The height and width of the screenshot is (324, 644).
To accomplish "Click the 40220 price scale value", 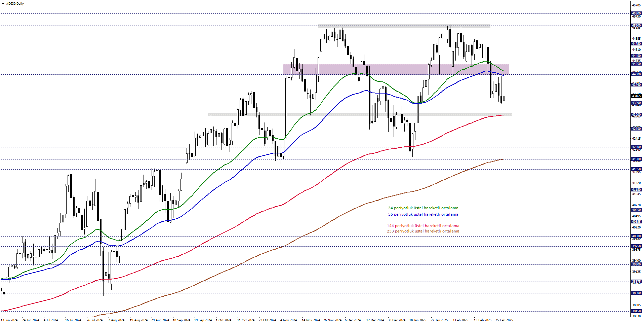I will pos(636,227).
